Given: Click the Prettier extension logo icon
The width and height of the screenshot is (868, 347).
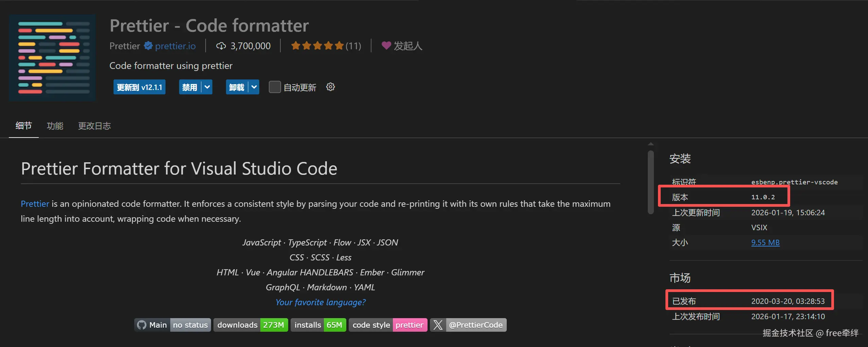Looking at the screenshot, I should 52,57.
